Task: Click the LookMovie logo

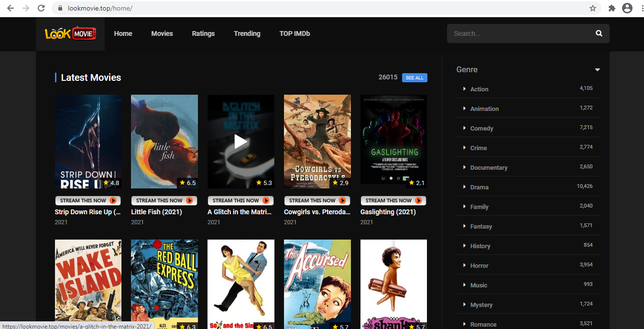Action: pos(70,33)
